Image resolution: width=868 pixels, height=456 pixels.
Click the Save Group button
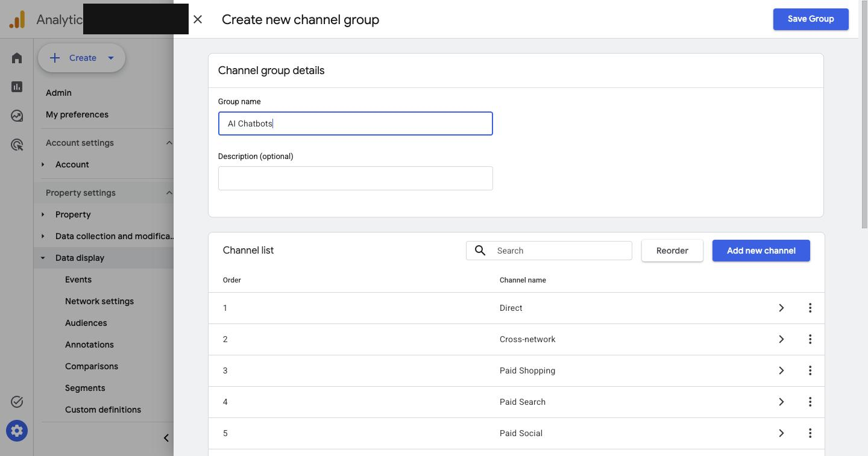(811, 19)
